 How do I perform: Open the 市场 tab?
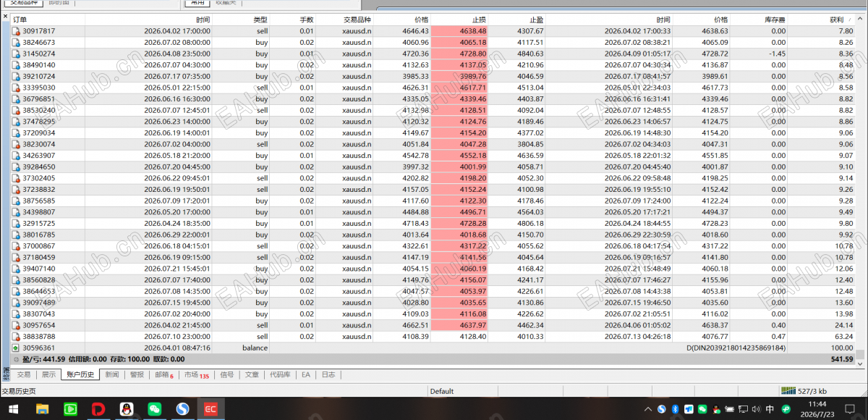click(196, 375)
